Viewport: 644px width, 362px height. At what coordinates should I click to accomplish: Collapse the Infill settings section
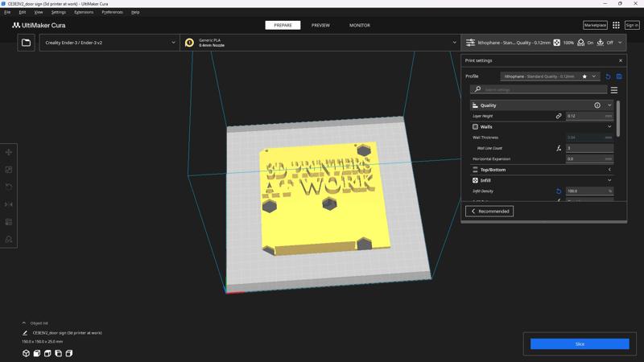609,180
